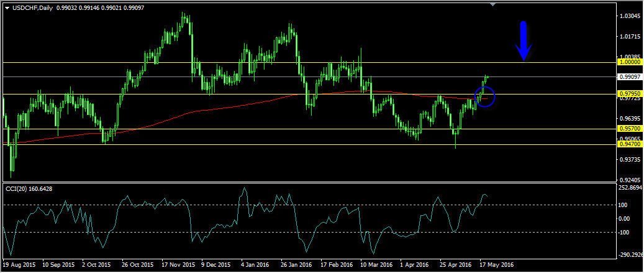Click the current price label 0.99097
The width and height of the screenshot is (644, 273).
(630, 77)
